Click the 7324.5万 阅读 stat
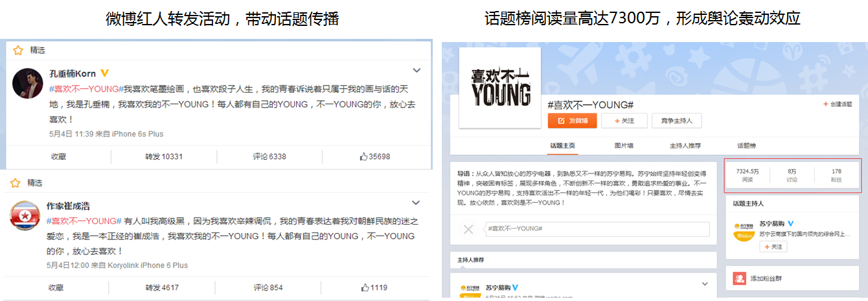The width and height of the screenshot is (868, 301). [748, 175]
